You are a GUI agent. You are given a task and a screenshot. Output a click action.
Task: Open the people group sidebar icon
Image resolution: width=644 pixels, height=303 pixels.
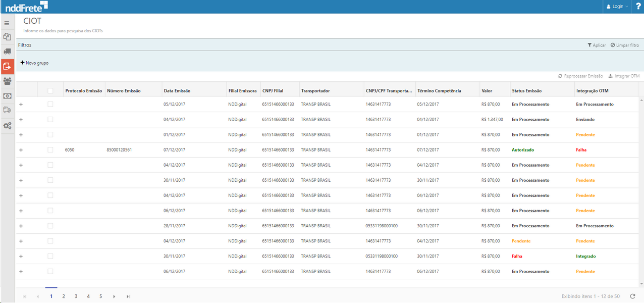7,81
